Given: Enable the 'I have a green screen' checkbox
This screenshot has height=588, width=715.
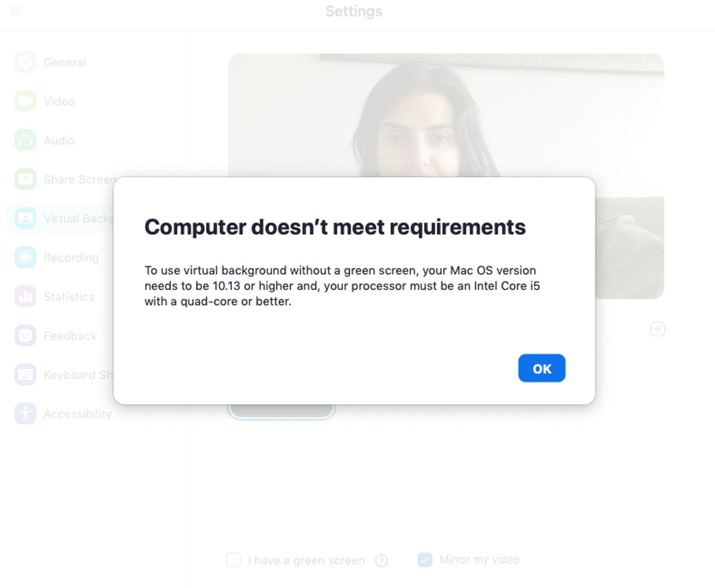Looking at the screenshot, I should tap(233, 560).
